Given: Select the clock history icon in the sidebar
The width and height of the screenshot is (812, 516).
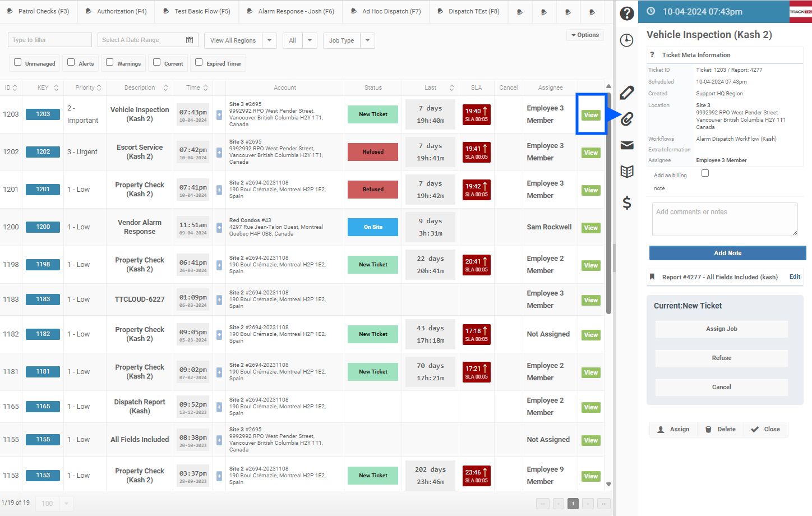Looking at the screenshot, I should [626, 40].
